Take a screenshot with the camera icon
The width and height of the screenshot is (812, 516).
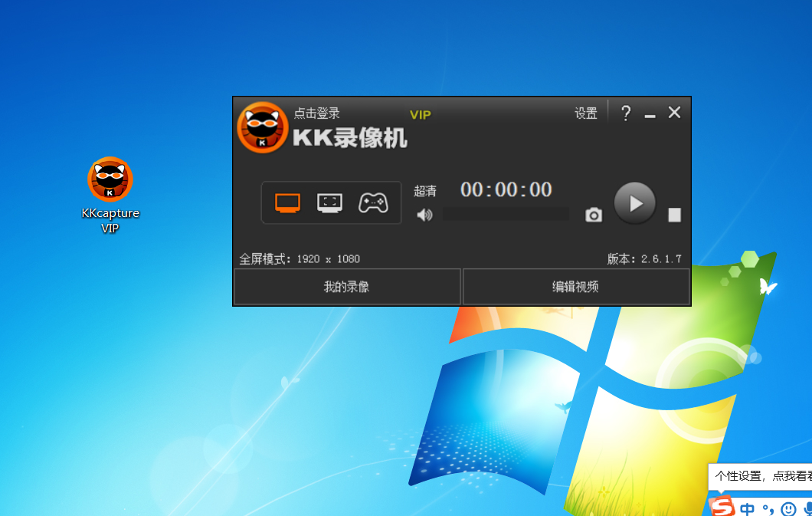click(x=594, y=215)
